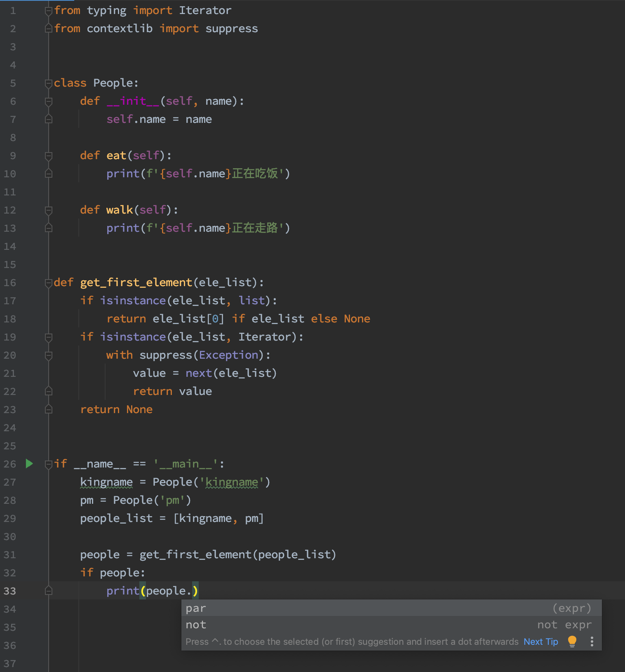
Task: Click line number 16 in gutter
Action: coord(10,283)
